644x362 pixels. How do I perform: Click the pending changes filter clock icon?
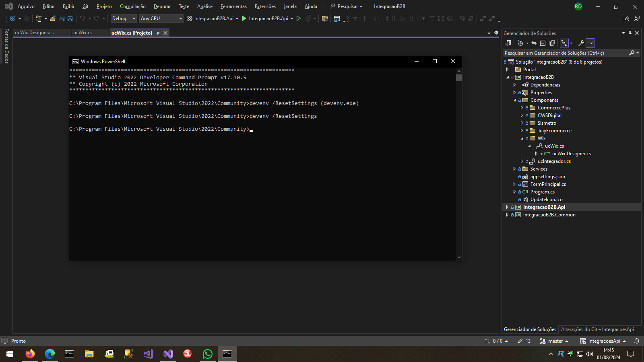click(520, 43)
